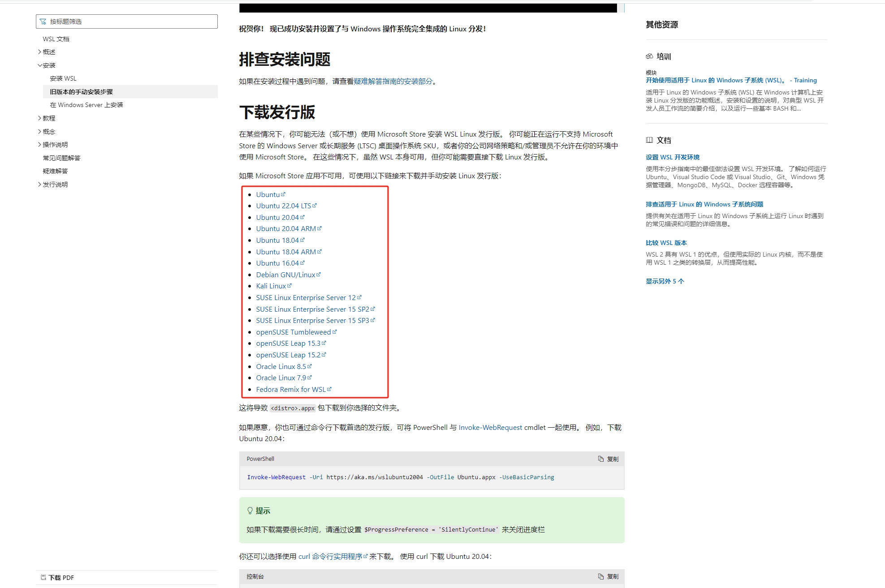Open the Ubuntu 22.04 LTS download link

[283, 206]
